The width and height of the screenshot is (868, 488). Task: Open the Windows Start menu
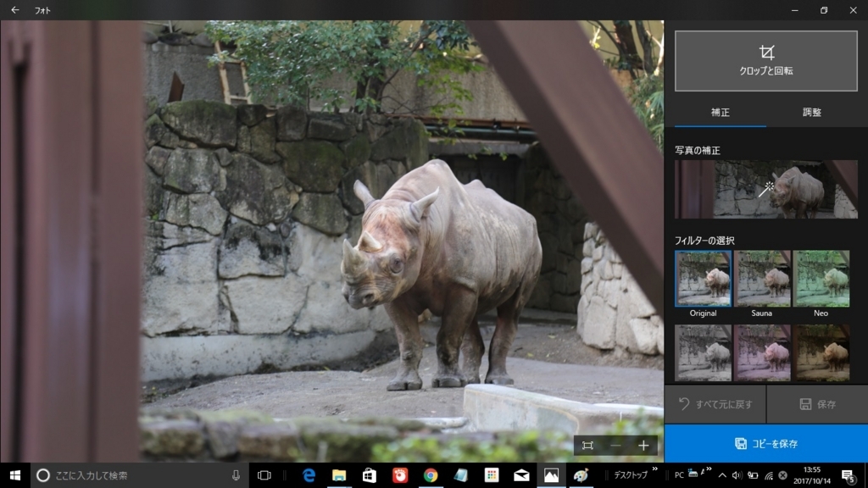click(15, 475)
